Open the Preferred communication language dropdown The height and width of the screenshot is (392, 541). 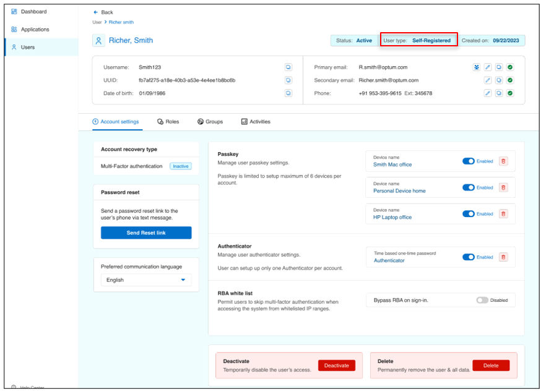click(146, 280)
